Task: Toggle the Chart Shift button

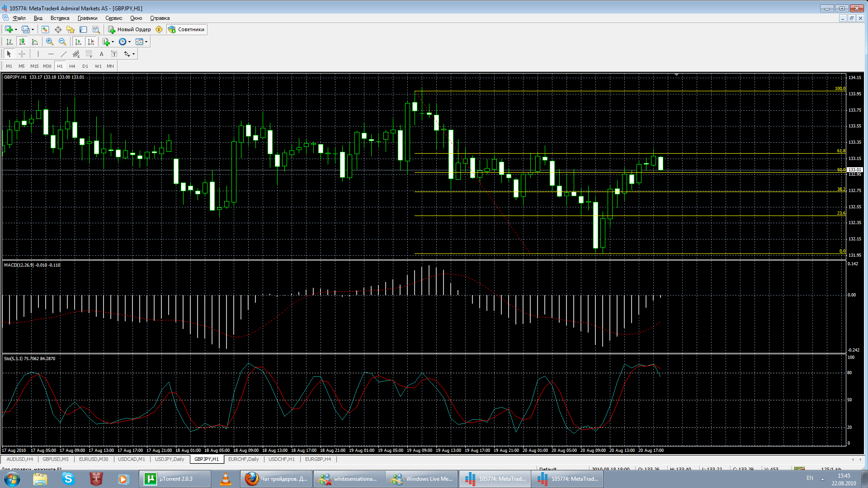Action: coord(91,42)
